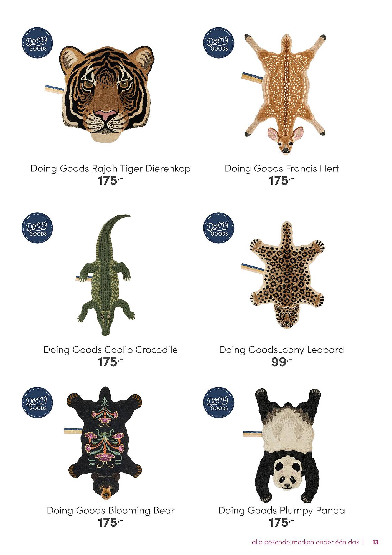Select the Loony Leopard rug image
Viewport: 392px width, 555px height.
(283, 275)
